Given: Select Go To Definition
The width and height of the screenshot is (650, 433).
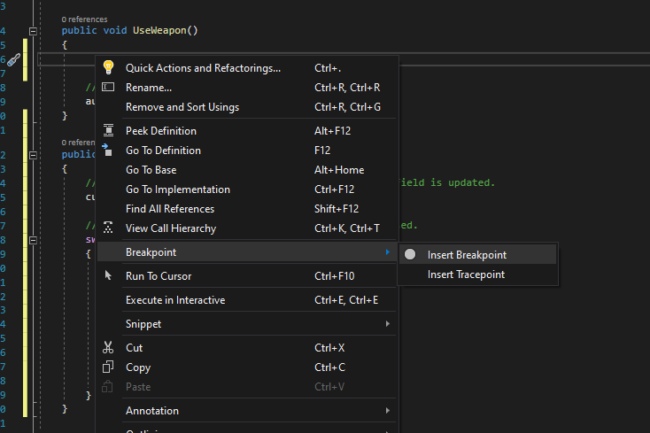Looking at the screenshot, I should click(247, 150).
